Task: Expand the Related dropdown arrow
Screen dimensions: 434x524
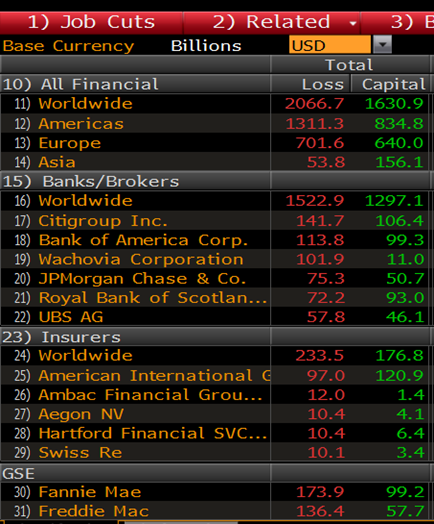Action: click(x=352, y=23)
